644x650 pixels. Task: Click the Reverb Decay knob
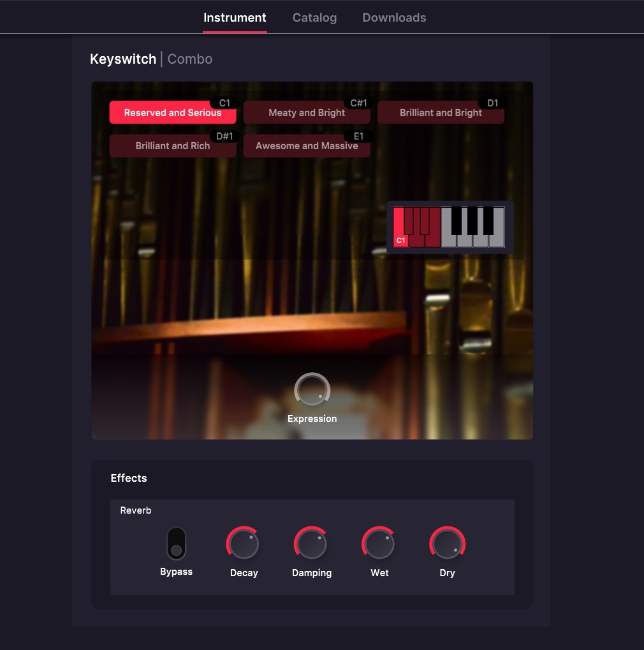pyautogui.click(x=244, y=544)
